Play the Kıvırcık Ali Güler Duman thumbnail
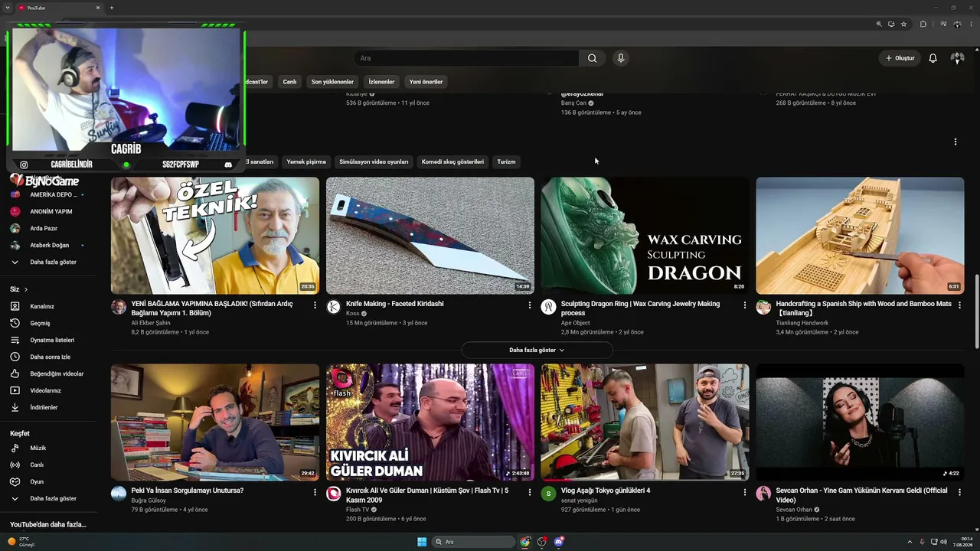Viewport: 980px width, 551px height. click(x=430, y=422)
